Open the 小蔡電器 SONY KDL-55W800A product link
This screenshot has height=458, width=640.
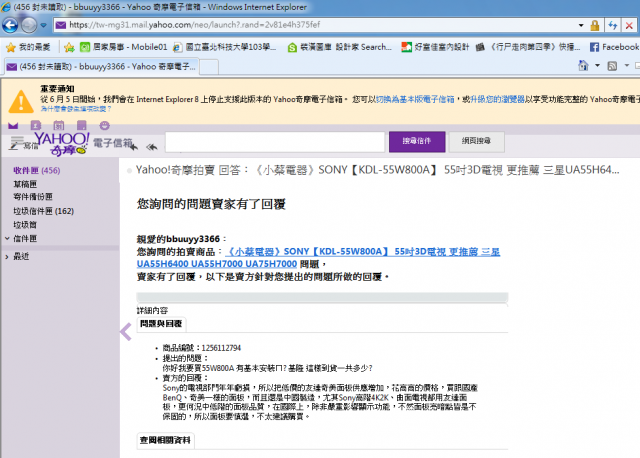point(318,258)
